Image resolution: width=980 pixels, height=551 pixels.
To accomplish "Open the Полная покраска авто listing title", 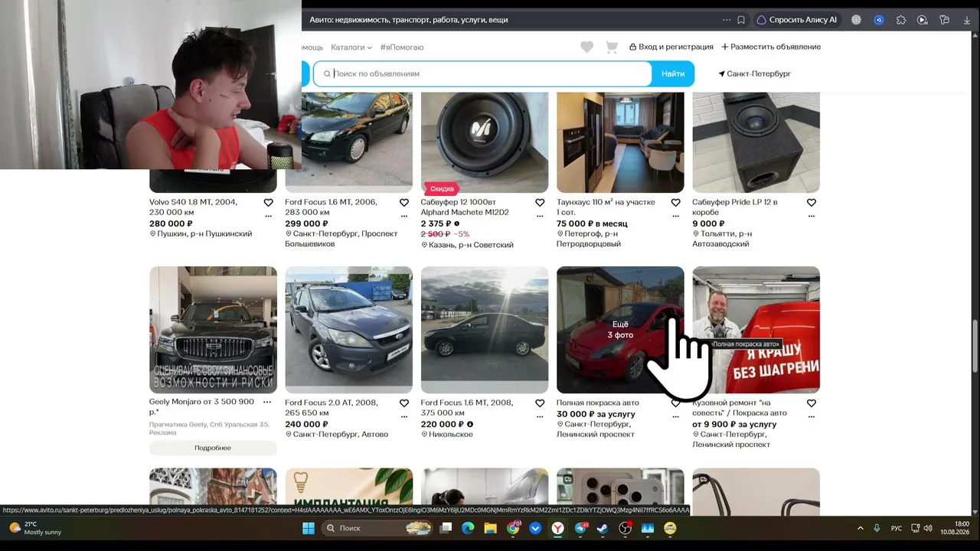I will point(598,403).
